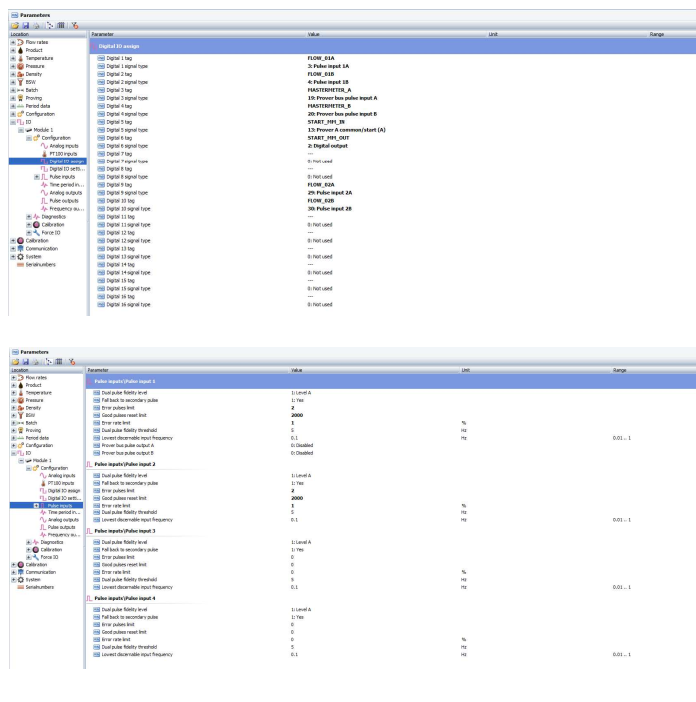Select Digital 16 signal type parameter row
This screenshot has height=702, width=696.
click(128, 304)
